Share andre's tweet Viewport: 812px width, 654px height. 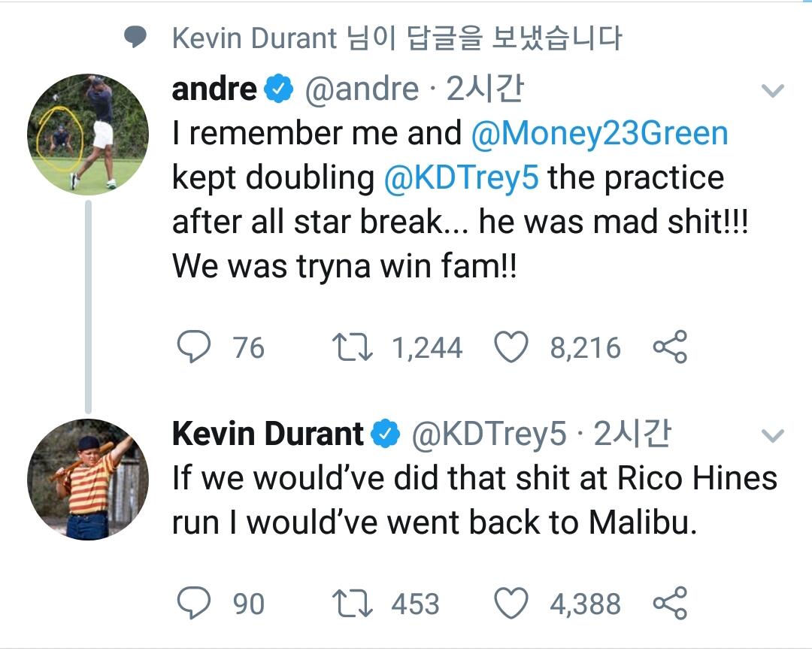(x=669, y=347)
